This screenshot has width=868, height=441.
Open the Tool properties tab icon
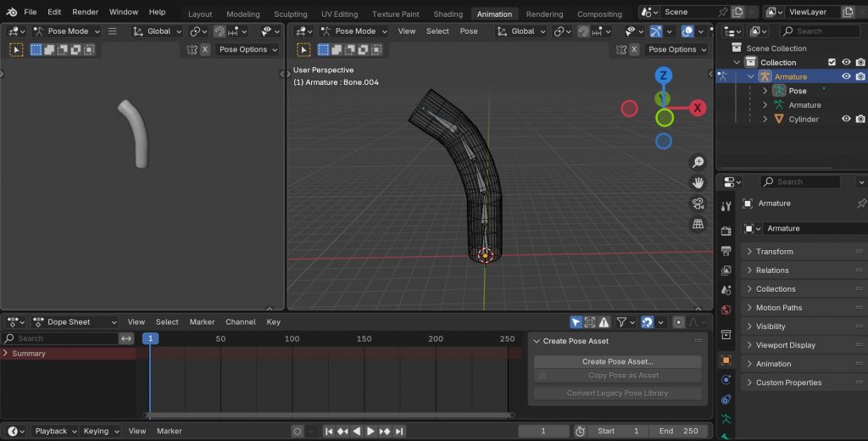coord(726,206)
